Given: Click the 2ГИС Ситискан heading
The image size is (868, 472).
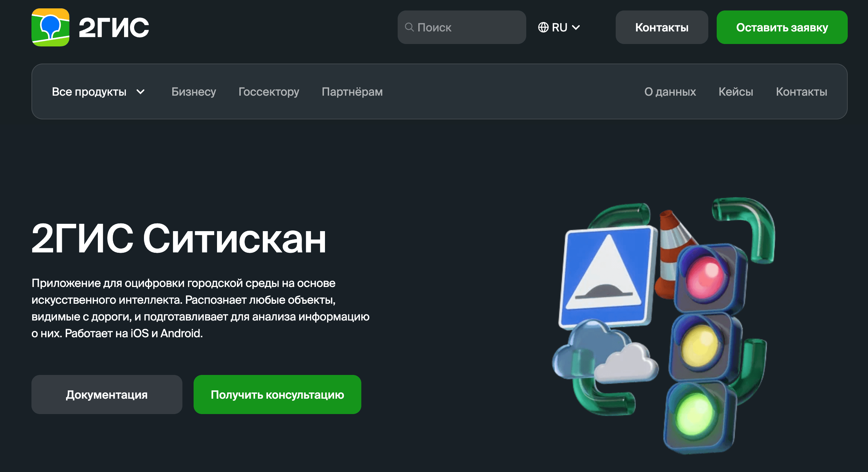Looking at the screenshot, I should (x=179, y=238).
